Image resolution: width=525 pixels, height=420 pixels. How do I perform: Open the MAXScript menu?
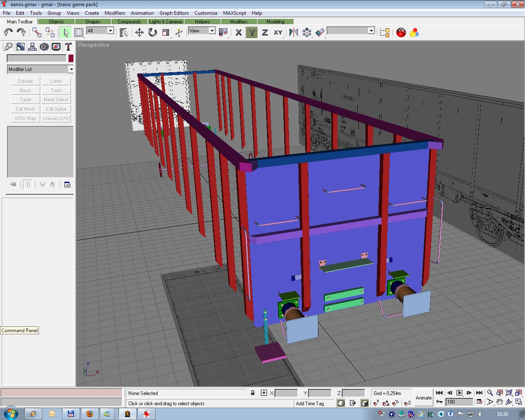[x=235, y=13]
